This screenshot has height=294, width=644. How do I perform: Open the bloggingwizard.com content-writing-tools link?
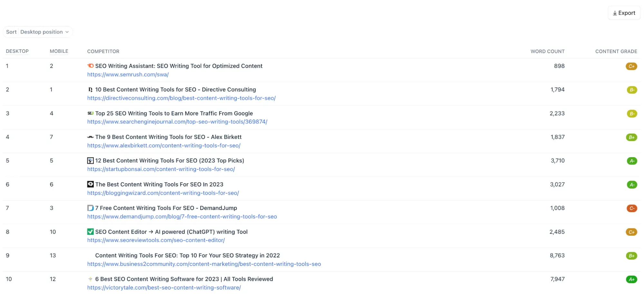pos(163,193)
